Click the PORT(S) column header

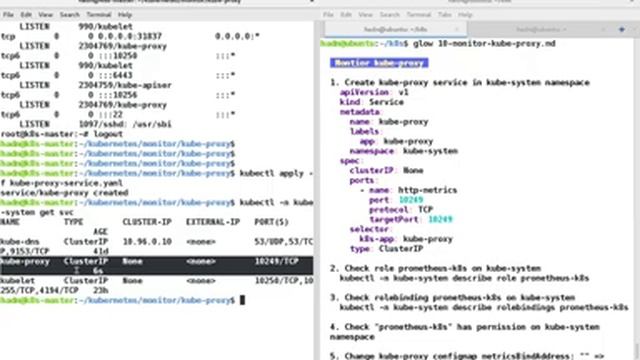tap(271, 222)
